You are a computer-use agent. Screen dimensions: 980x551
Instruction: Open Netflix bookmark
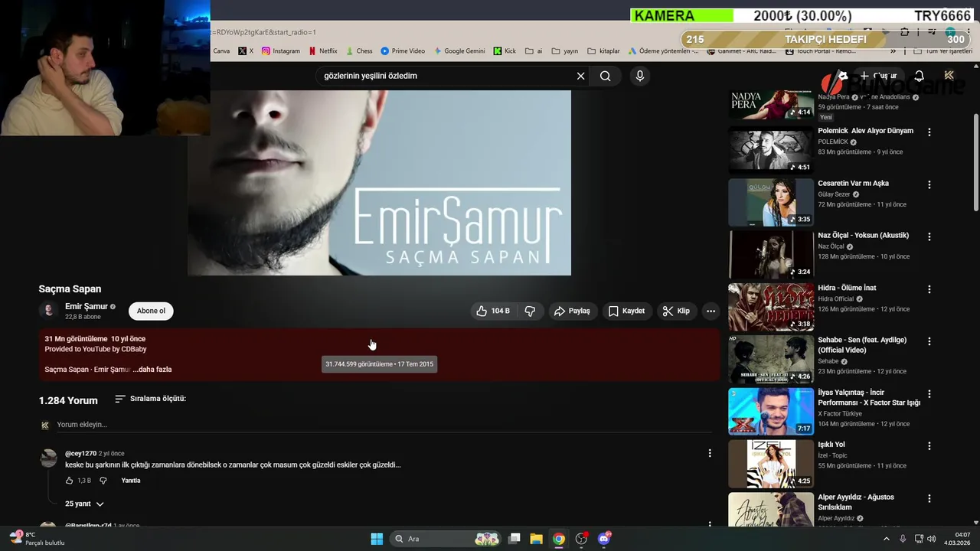323,51
